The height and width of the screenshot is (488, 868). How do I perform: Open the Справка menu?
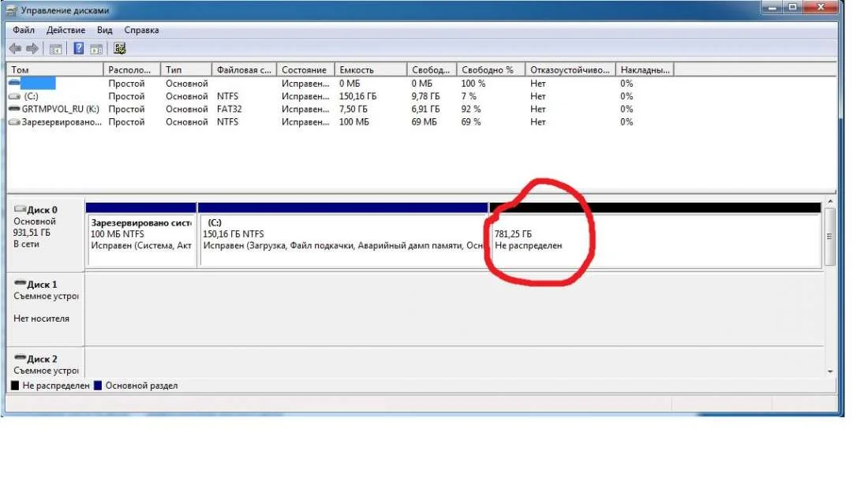(x=141, y=30)
